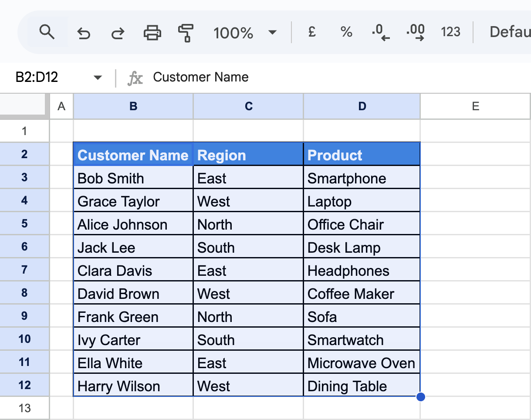Click the undo arrow icon
The image size is (531, 420).
(83, 33)
